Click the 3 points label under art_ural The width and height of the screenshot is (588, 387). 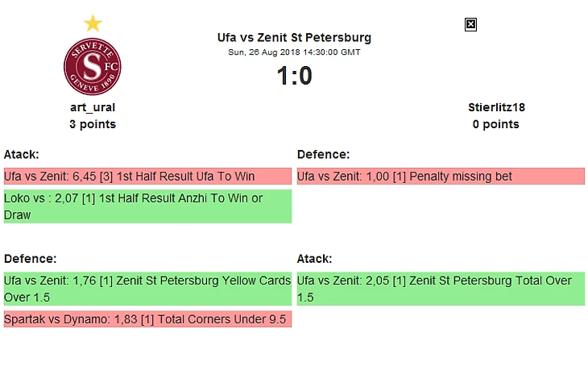[93, 124]
